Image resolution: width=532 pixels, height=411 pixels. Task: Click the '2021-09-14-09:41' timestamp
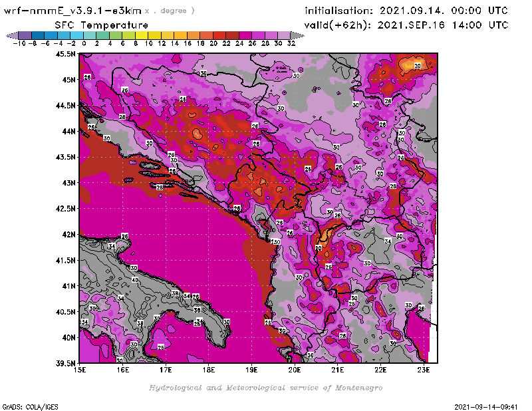point(486,407)
